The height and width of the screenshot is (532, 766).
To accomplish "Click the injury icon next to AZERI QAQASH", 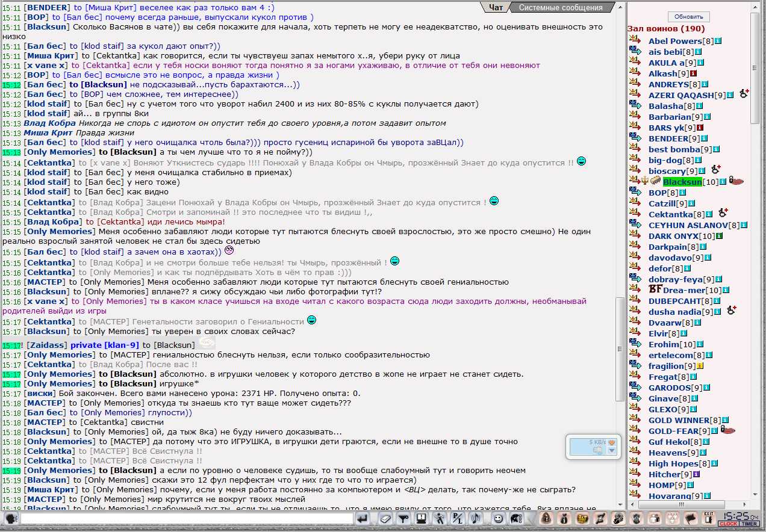I will [x=744, y=94].
